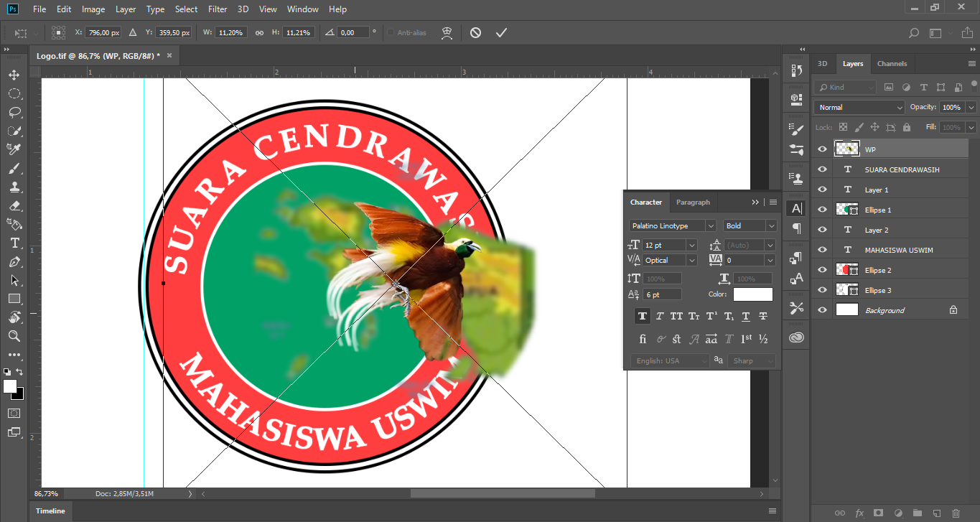Screen dimensions: 980x522
Task: Open the Paragraph panel icon in dock
Action: coord(797,228)
